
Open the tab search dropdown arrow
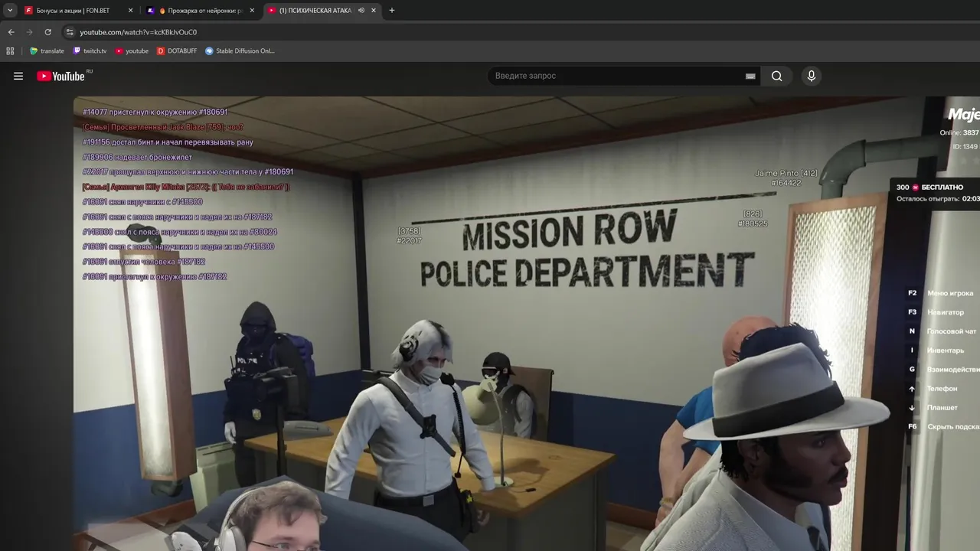pyautogui.click(x=10, y=10)
